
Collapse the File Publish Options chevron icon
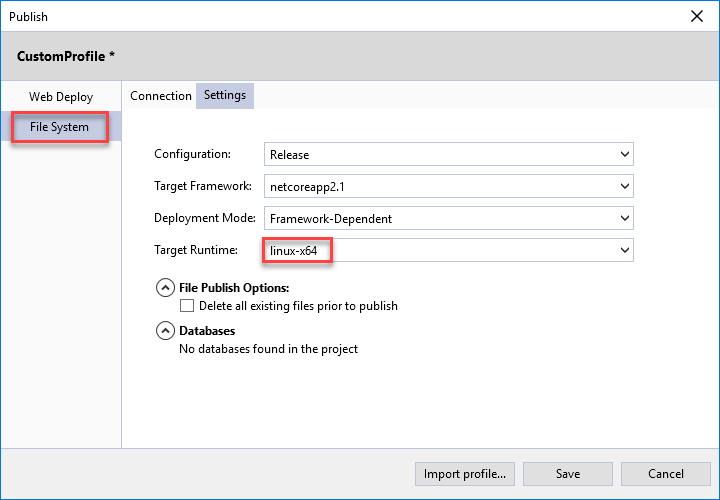pos(165,288)
